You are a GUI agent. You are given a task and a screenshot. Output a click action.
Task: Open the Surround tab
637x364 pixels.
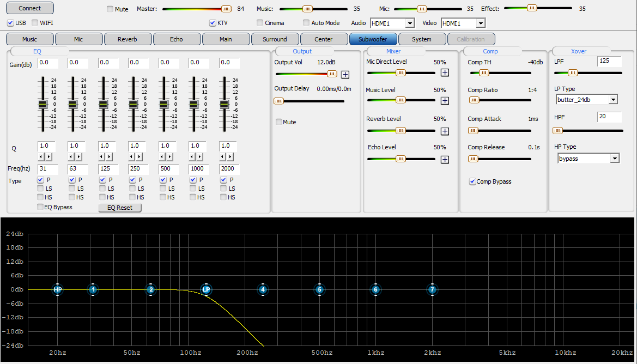(275, 39)
